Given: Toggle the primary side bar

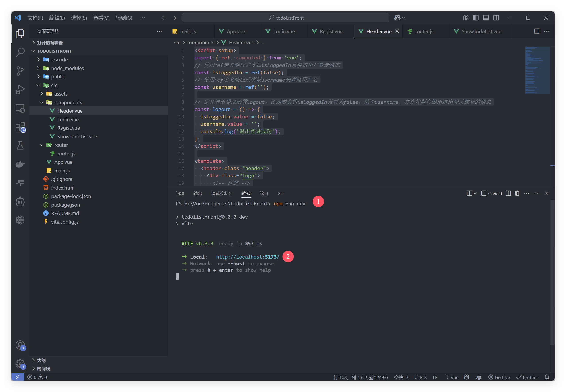Looking at the screenshot, I should pyautogui.click(x=476, y=18).
